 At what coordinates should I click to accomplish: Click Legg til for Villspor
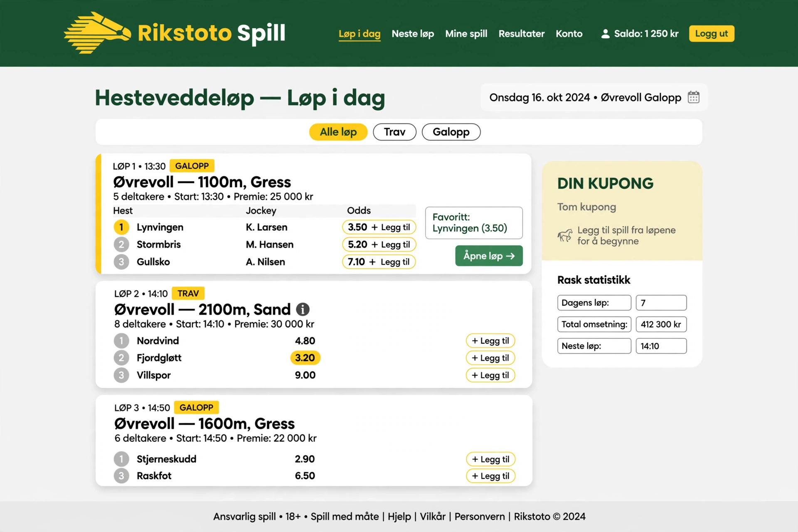click(x=490, y=375)
